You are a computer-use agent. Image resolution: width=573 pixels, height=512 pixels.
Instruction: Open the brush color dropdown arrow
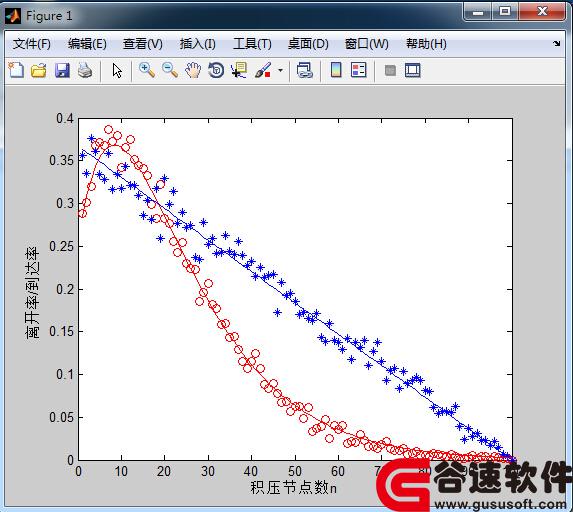[x=280, y=70]
